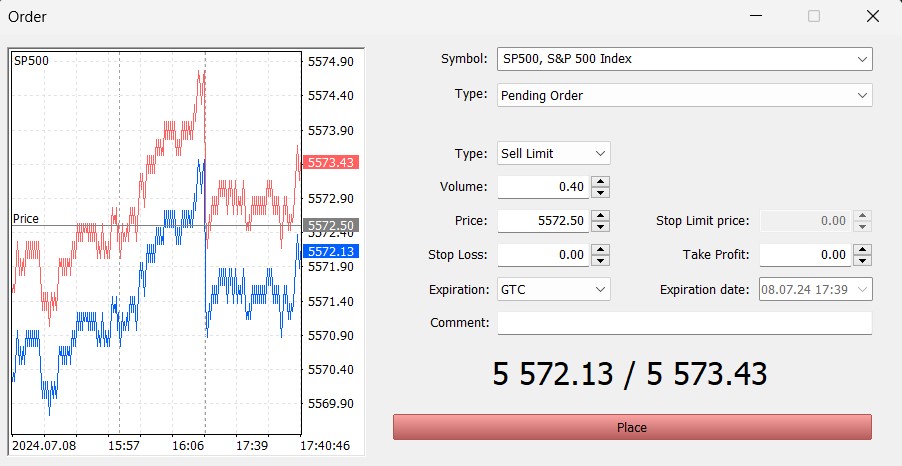Viewport: 902px width, 466px height.
Task: Select the Stop Loss value field
Action: (x=542, y=255)
